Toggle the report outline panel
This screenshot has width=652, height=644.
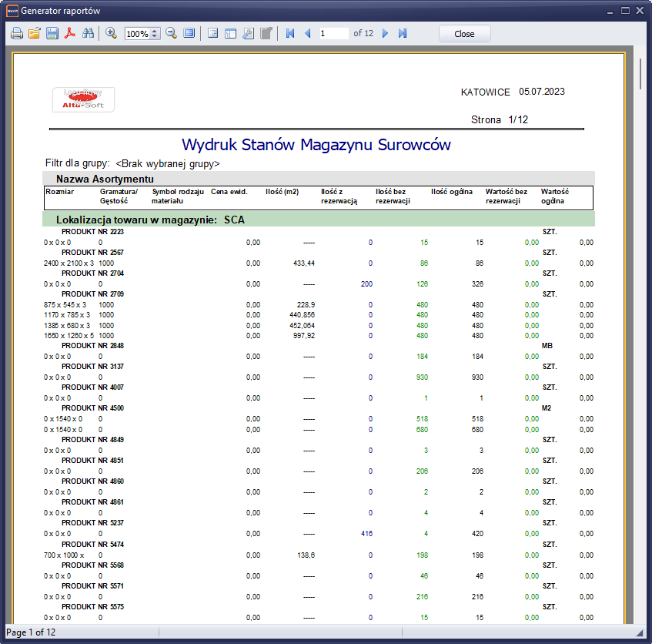(x=212, y=34)
